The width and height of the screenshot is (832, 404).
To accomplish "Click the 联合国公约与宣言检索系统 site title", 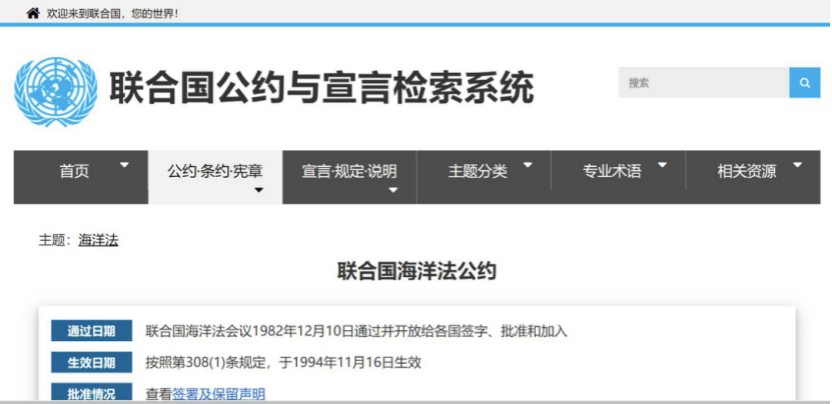I will 322,88.
